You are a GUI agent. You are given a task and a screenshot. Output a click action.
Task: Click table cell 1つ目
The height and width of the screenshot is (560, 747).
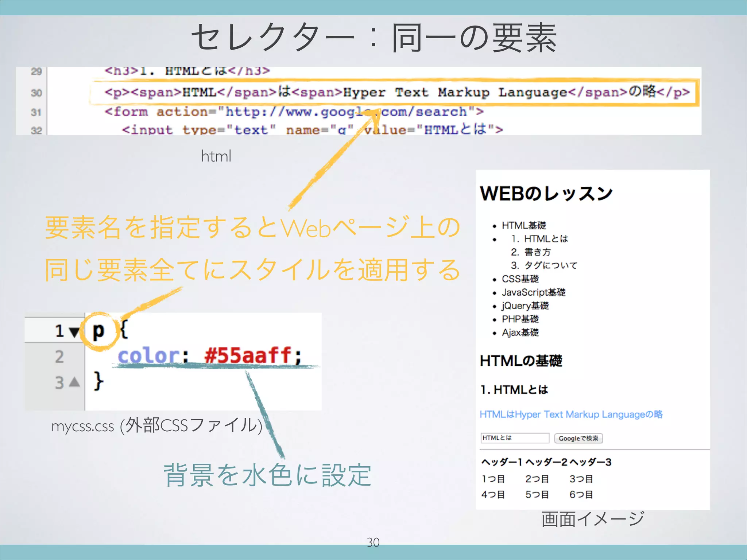pyautogui.click(x=493, y=479)
